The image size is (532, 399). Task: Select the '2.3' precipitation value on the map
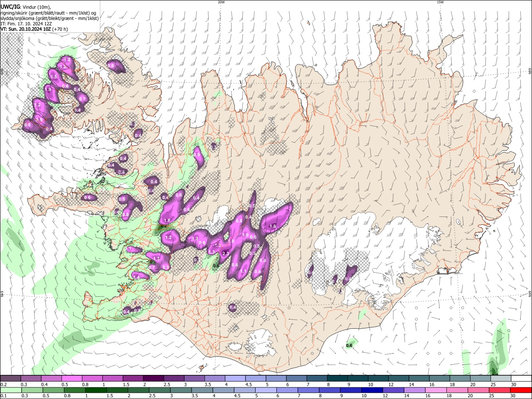click(226, 253)
